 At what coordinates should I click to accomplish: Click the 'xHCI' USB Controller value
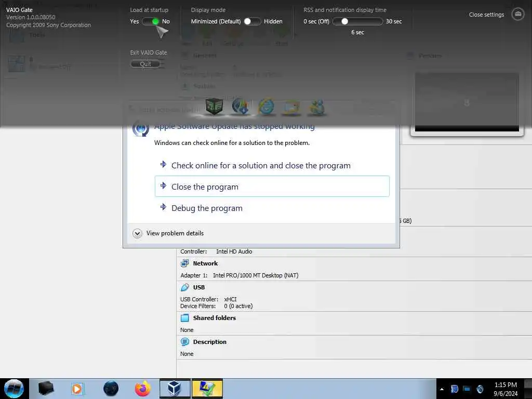[230, 299]
